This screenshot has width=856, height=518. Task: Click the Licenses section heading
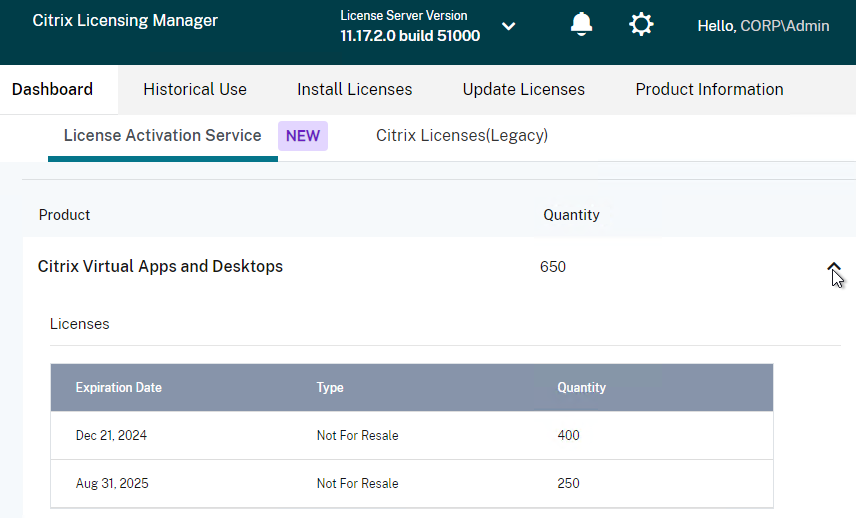pyautogui.click(x=80, y=324)
